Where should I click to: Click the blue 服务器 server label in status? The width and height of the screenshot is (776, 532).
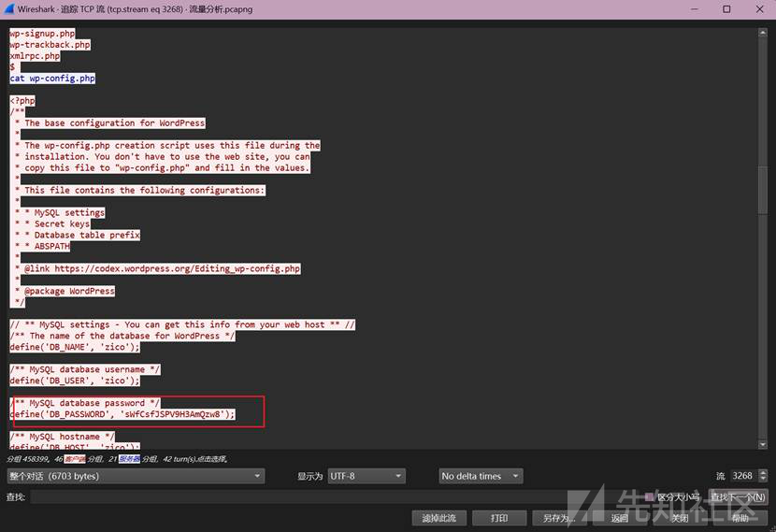point(129,459)
